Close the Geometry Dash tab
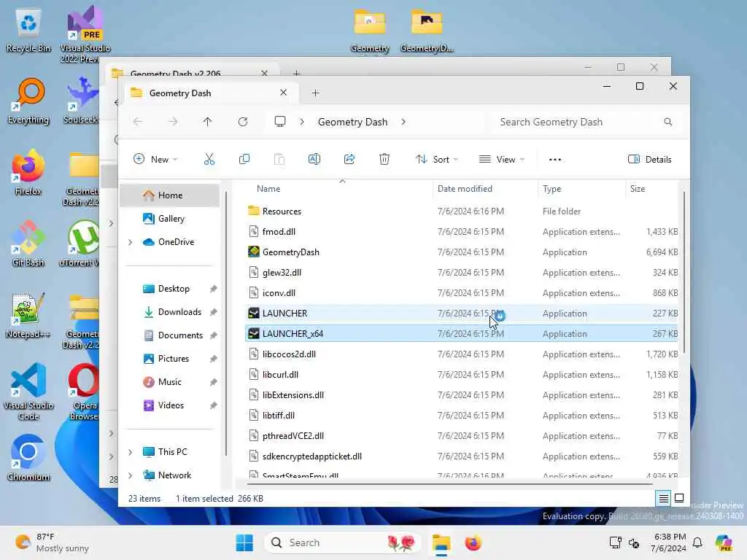 [x=284, y=93]
